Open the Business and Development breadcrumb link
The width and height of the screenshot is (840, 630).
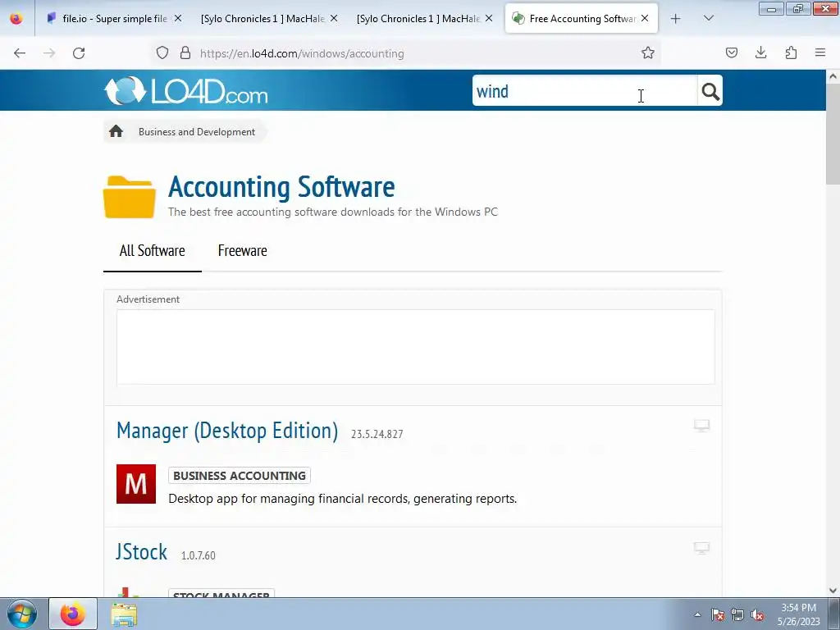tap(197, 132)
